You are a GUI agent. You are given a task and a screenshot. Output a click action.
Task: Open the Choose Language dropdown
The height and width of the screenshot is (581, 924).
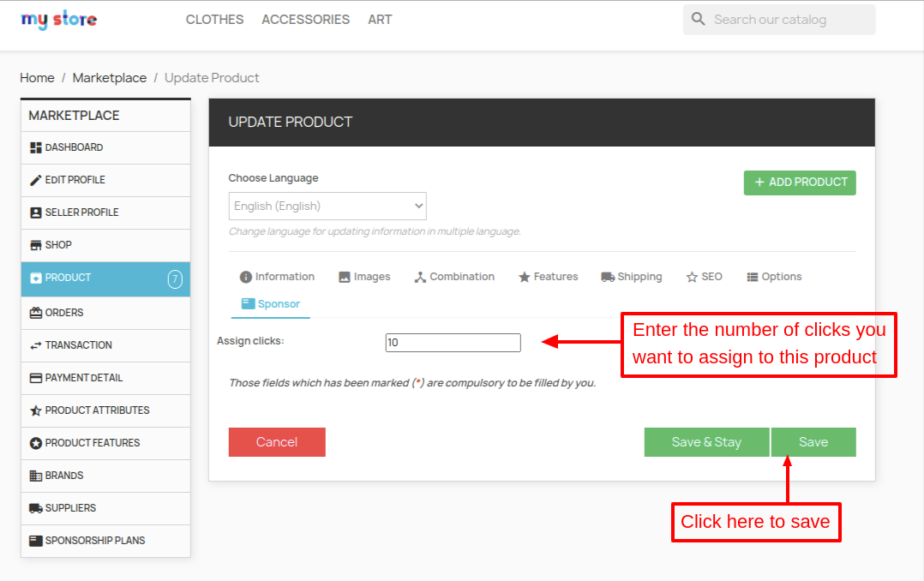click(327, 206)
